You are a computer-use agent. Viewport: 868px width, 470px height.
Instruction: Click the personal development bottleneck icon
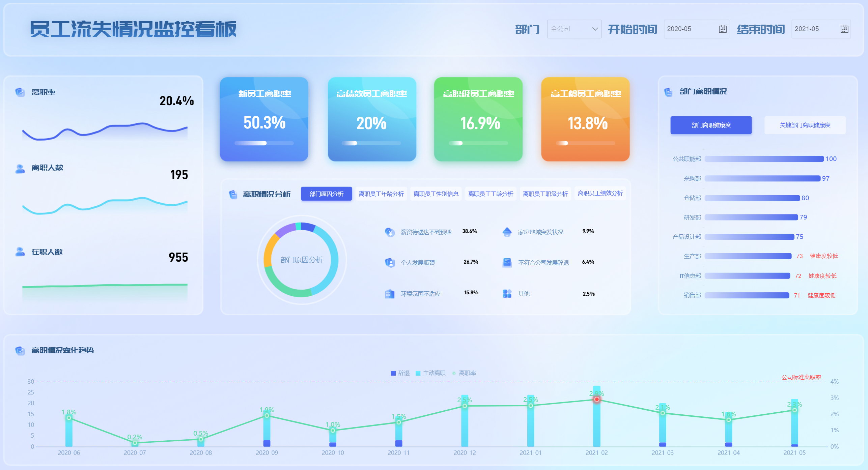390,263
